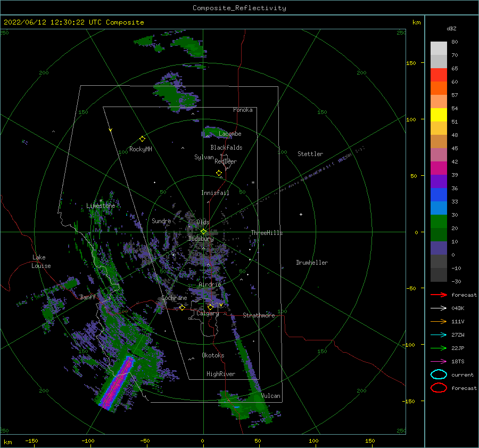479x448 pixels.
Task: Click the Sylvan label
Action: coord(204,157)
